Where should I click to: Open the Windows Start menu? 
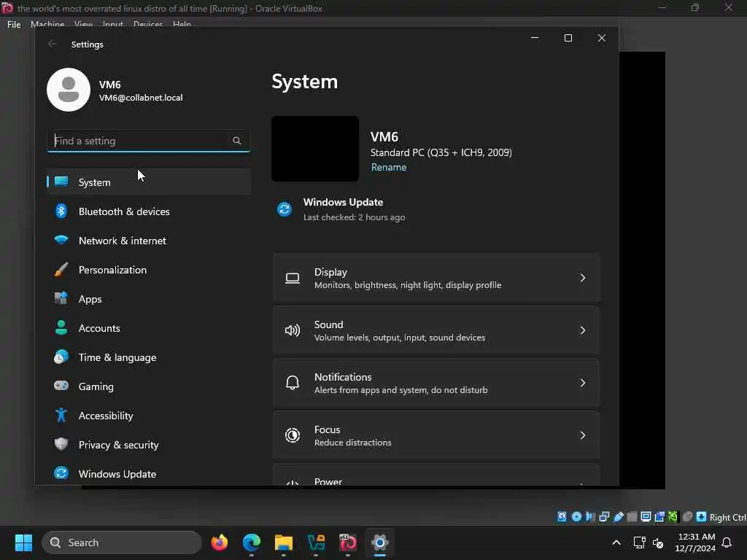(23, 542)
